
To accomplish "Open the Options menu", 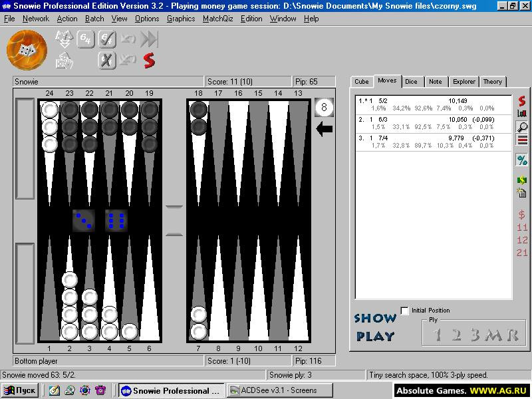I will tap(147, 19).
